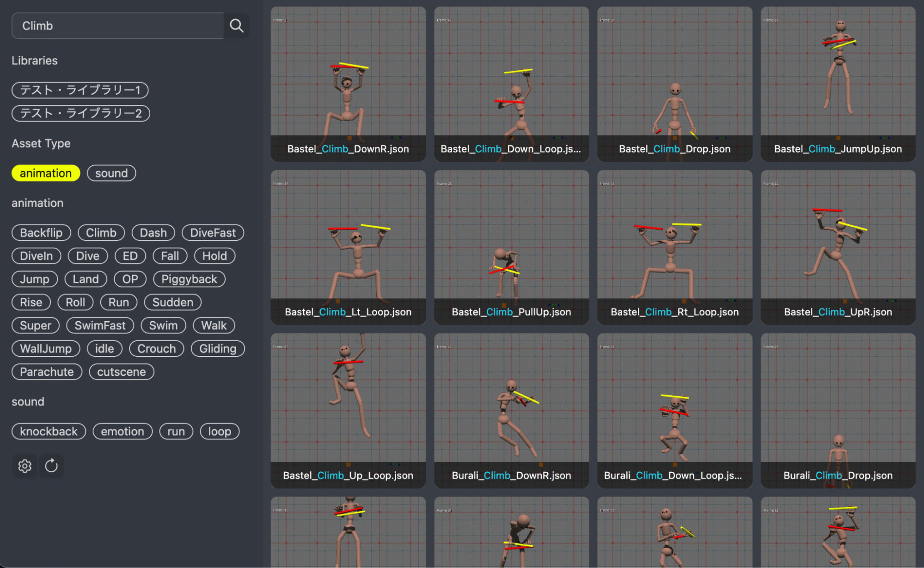924x568 pixels.
Task: Select the Land tag chip
Action: 86,279
